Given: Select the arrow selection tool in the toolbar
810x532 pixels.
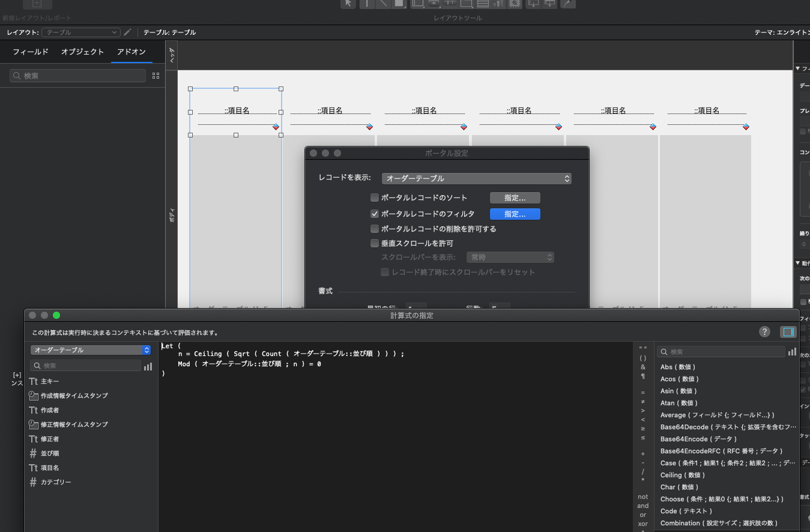Looking at the screenshot, I should coord(347,4).
